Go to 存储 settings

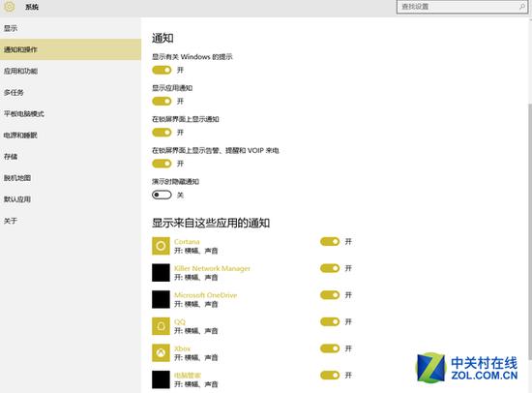pos(71,157)
